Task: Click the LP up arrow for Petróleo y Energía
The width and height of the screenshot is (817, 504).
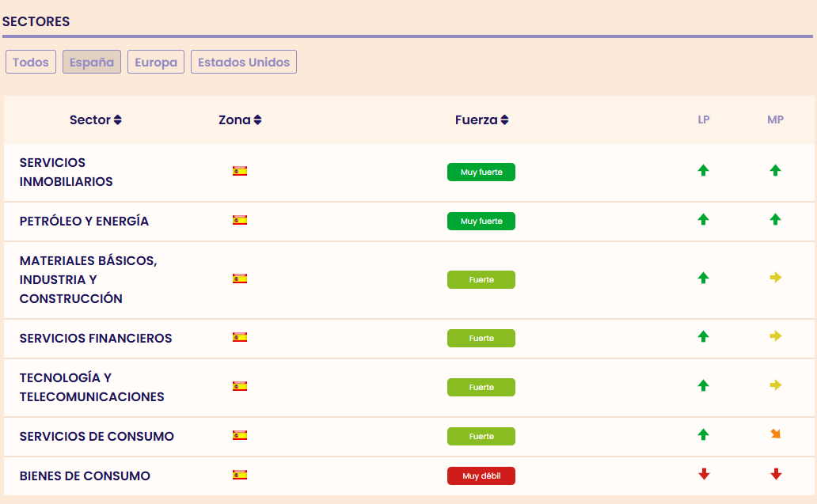Action: (x=703, y=220)
